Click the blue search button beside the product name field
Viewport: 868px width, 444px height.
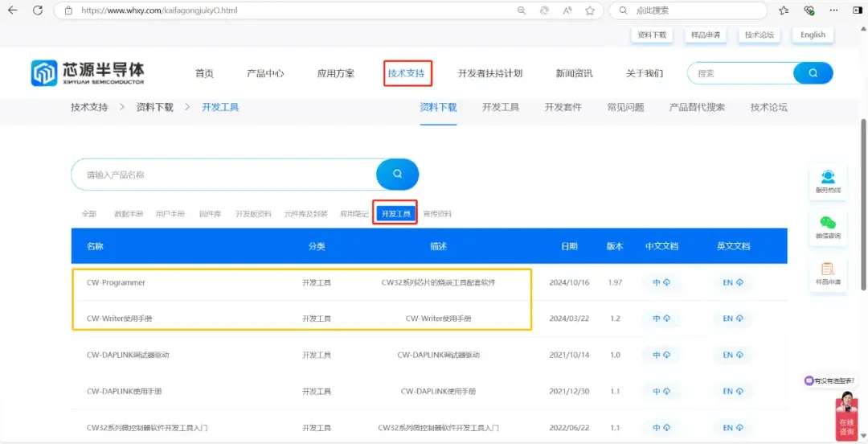tap(398, 174)
